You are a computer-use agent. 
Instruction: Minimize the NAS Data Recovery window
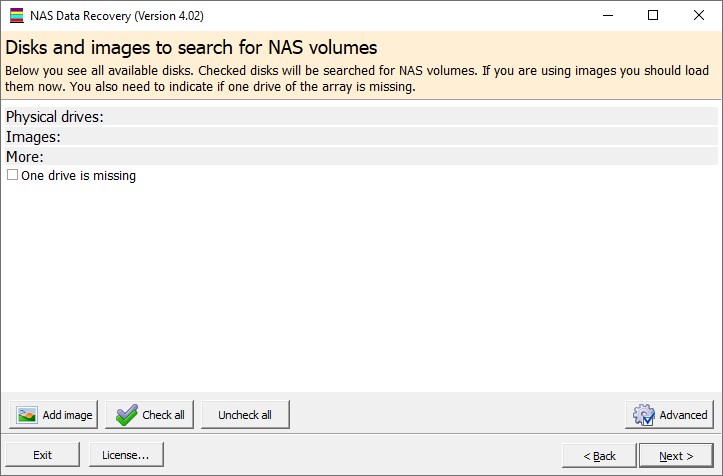607,15
